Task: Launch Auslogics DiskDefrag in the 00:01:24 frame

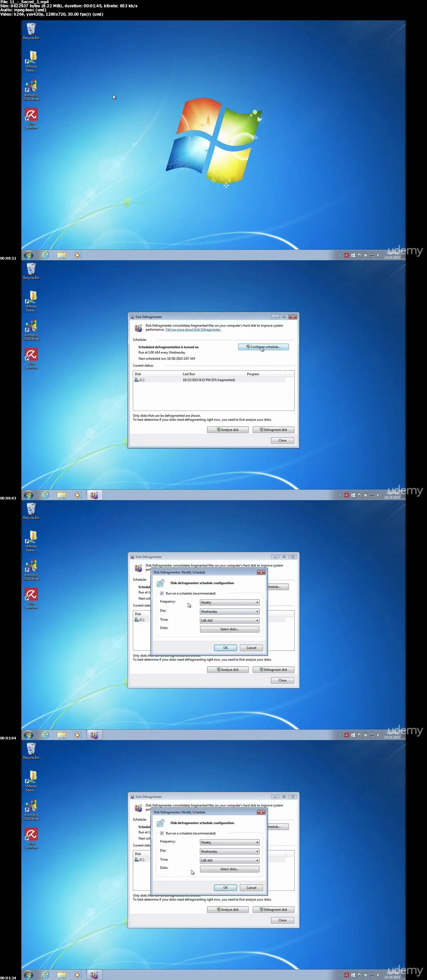Action: point(31,810)
